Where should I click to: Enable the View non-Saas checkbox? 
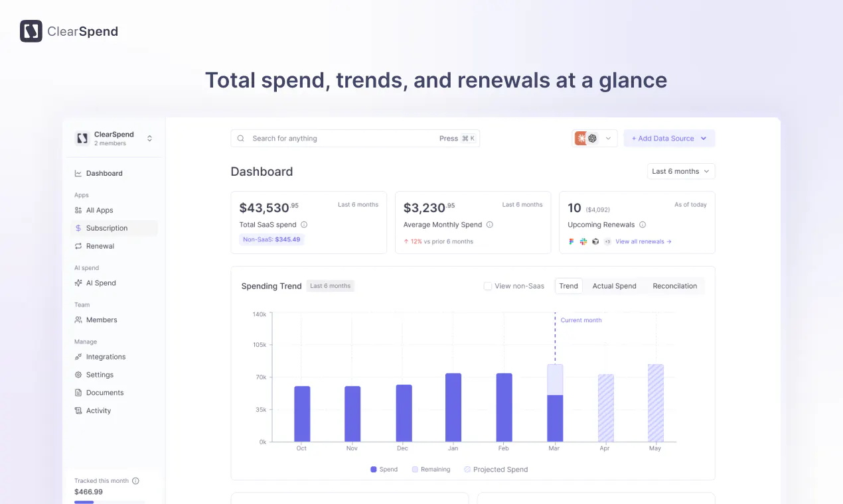click(488, 286)
